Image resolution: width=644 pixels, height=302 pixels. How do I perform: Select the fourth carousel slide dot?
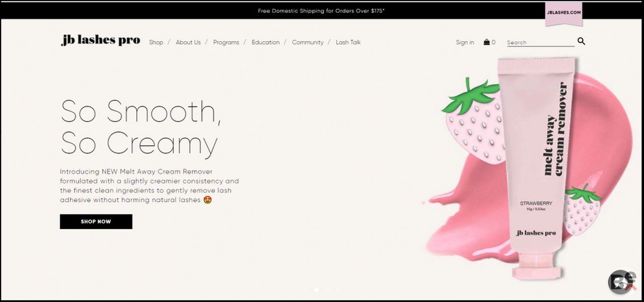pyautogui.click(x=338, y=290)
